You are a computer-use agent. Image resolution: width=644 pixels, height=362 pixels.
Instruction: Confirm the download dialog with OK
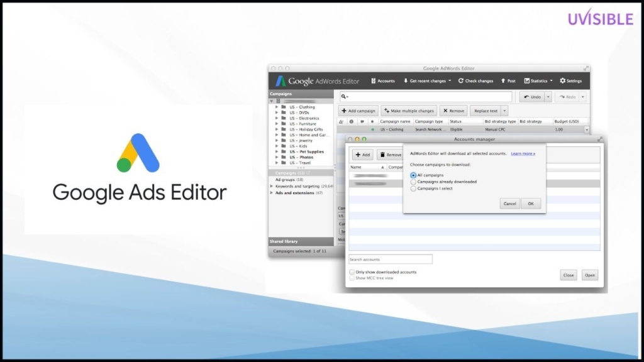(531, 204)
